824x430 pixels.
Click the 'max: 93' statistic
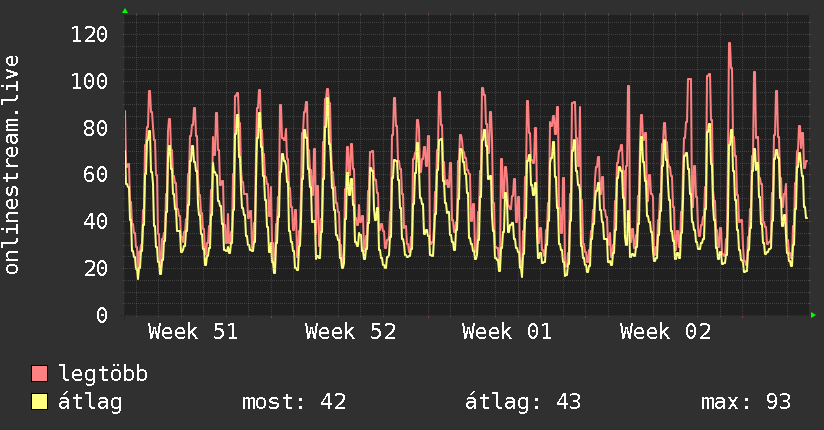(746, 402)
